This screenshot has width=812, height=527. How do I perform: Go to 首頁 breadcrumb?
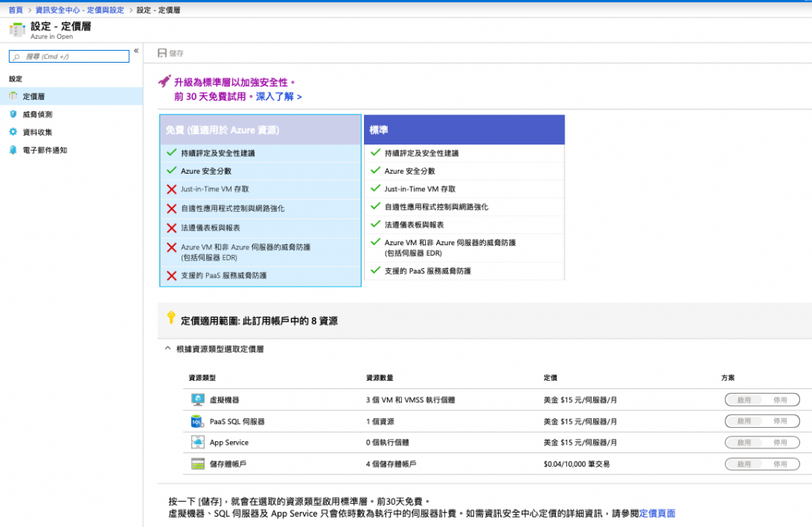pyautogui.click(x=16, y=10)
